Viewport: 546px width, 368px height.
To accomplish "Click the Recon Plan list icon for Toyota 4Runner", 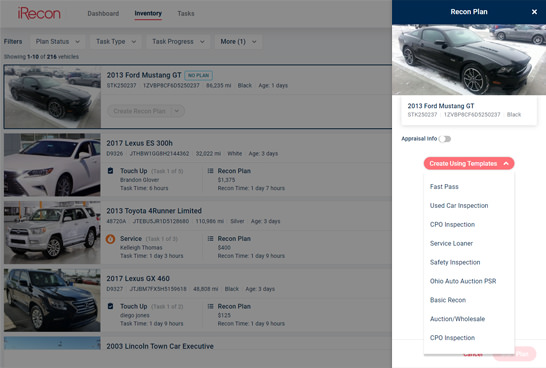I will (x=210, y=239).
